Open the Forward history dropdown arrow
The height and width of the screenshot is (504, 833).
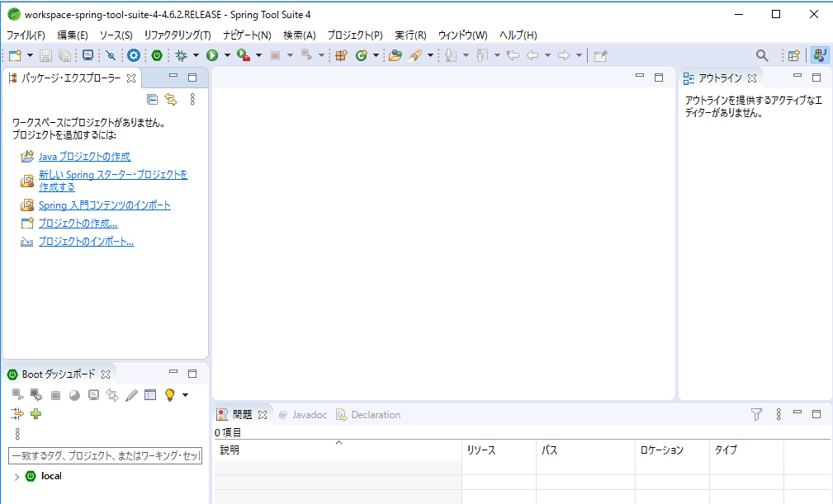[x=579, y=55]
